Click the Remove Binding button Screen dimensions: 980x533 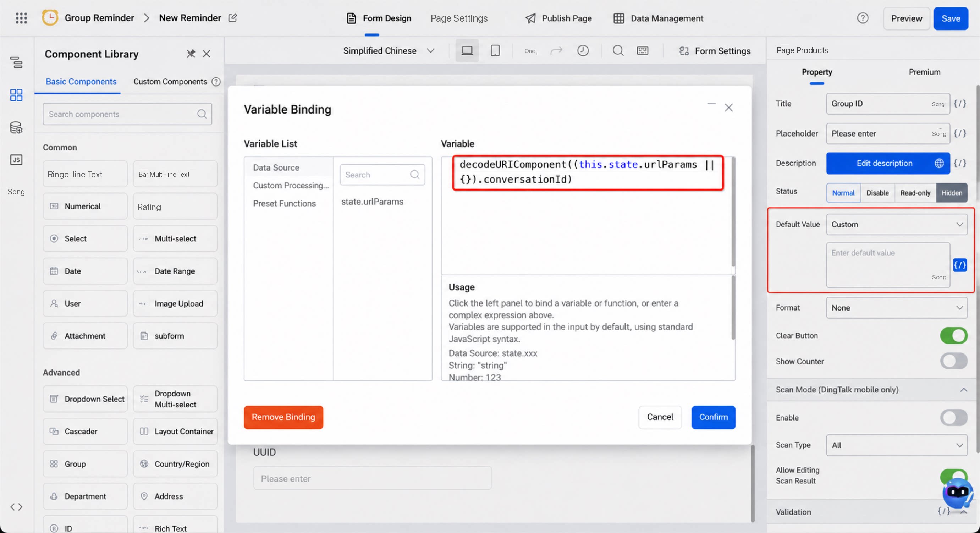pos(283,417)
